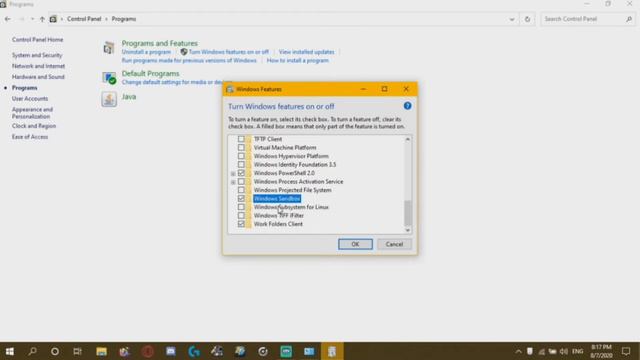Open the address bar history dropdown
This screenshot has width=640, height=360.
click(512, 19)
